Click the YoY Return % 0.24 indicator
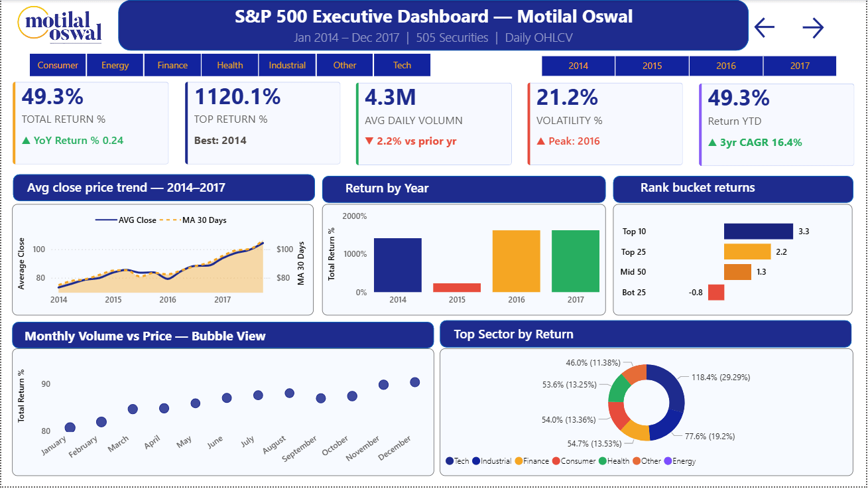 [x=73, y=140]
